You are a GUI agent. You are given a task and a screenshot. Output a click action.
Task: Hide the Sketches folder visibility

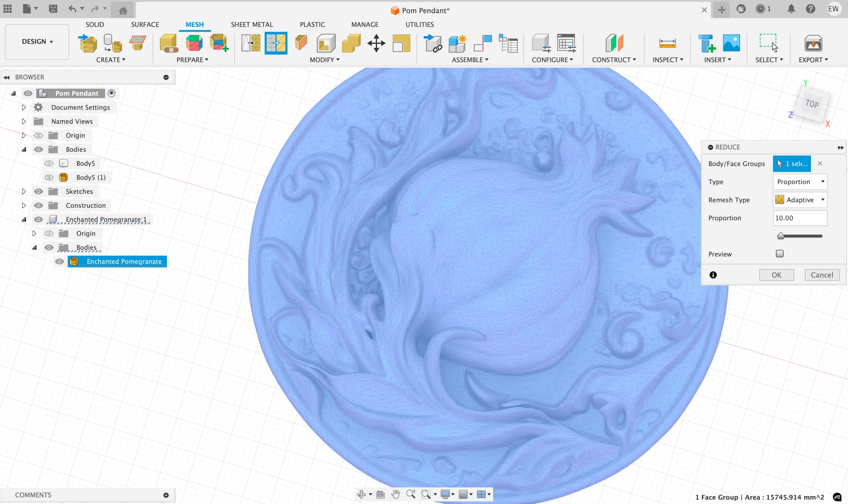click(x=39, y=191)
